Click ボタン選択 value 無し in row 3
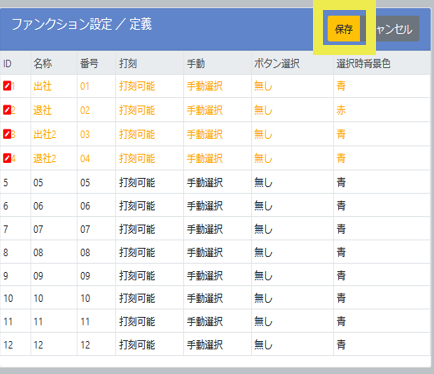Screen dimensions: 434x374 pos(263,134)
